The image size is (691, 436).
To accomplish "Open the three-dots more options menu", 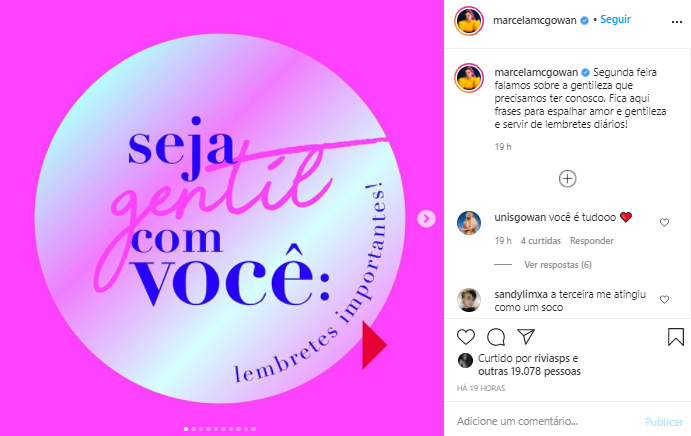I will (x=677, y=22).
